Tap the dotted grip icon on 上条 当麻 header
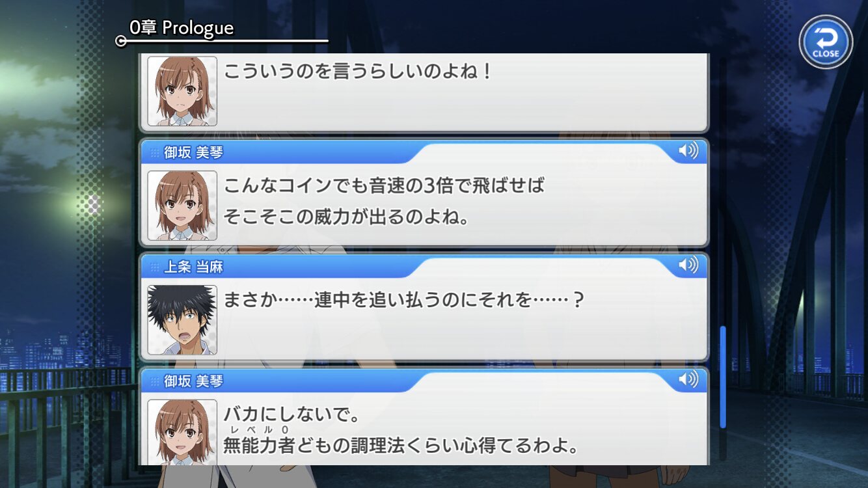Image resolution: width=868 pixels, height=488 pixels. pos(155,267)
